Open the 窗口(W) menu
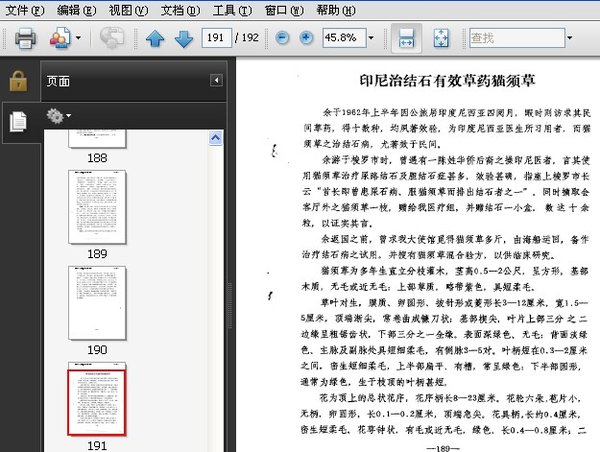This screenshot has height=452, width=600. pos(284,10)
